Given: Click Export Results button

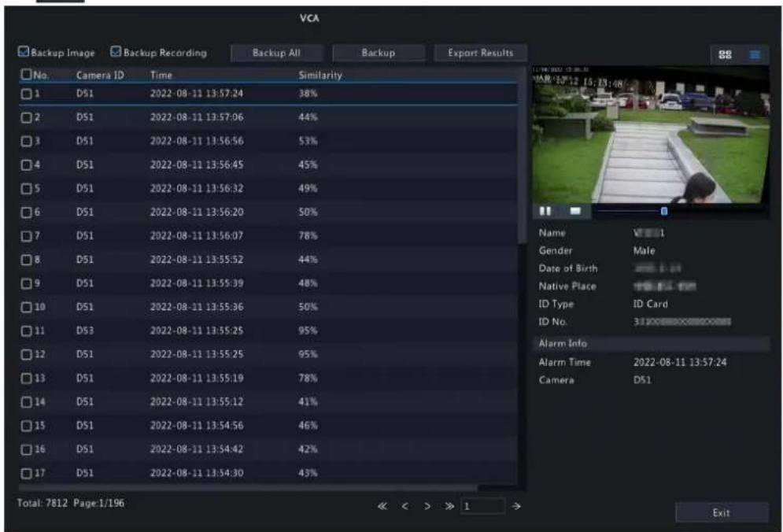Looking at the screenshot, I should click(x=480, y=53).
